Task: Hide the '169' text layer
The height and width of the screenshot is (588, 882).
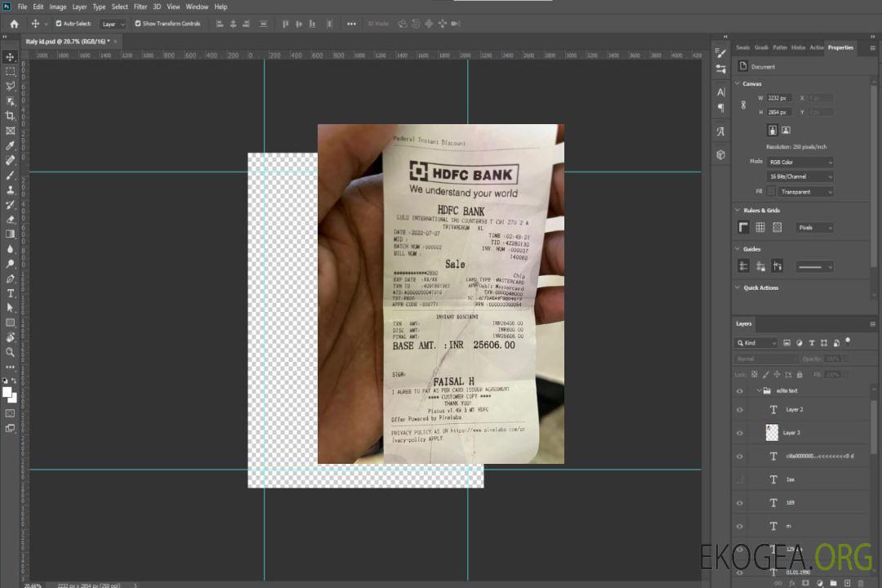Action: tap(740, 503)
